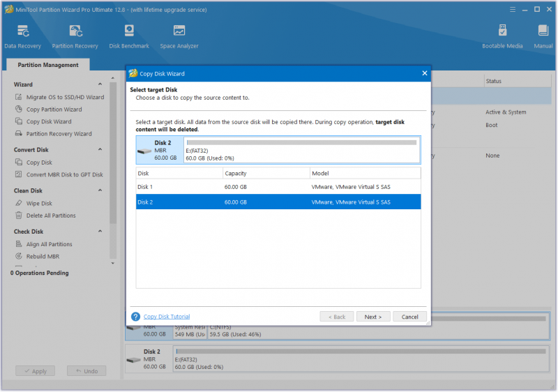Viewport: 558px width, 392px height.
Task: Collapse the Wizard section
Action: [x=100, y=84]
